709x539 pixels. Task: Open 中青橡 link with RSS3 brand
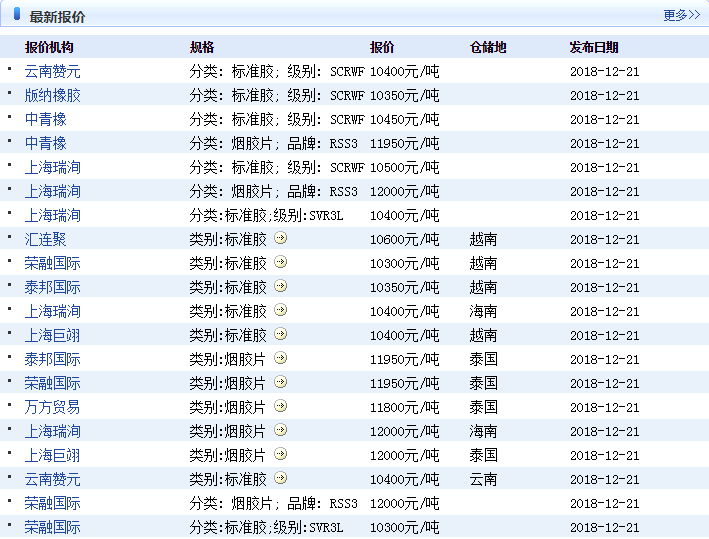45,143
